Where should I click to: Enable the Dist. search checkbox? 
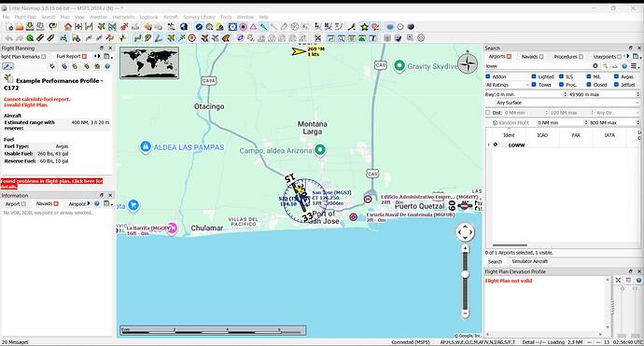pos(488,112)
